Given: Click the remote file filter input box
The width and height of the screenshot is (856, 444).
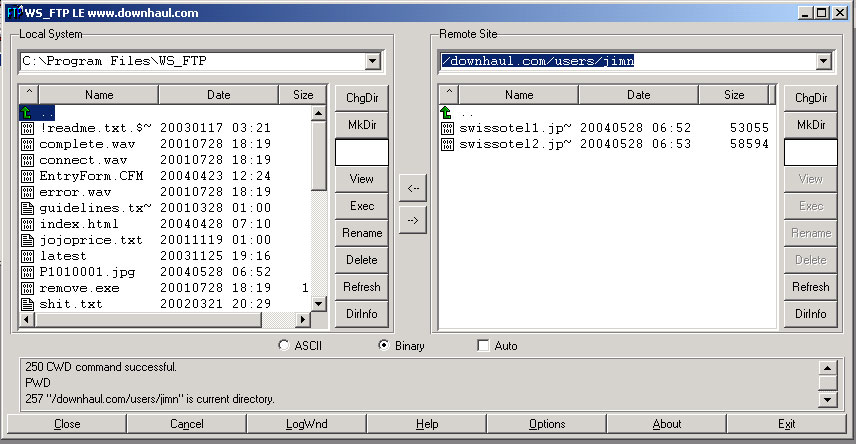Looking at the screenshot, I should click(x=811, y=152).
